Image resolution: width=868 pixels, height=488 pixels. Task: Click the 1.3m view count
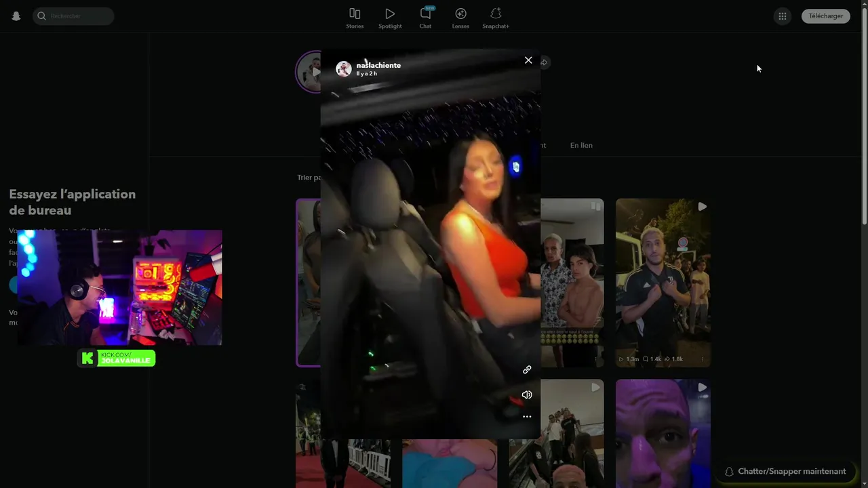tap(629, 359)
